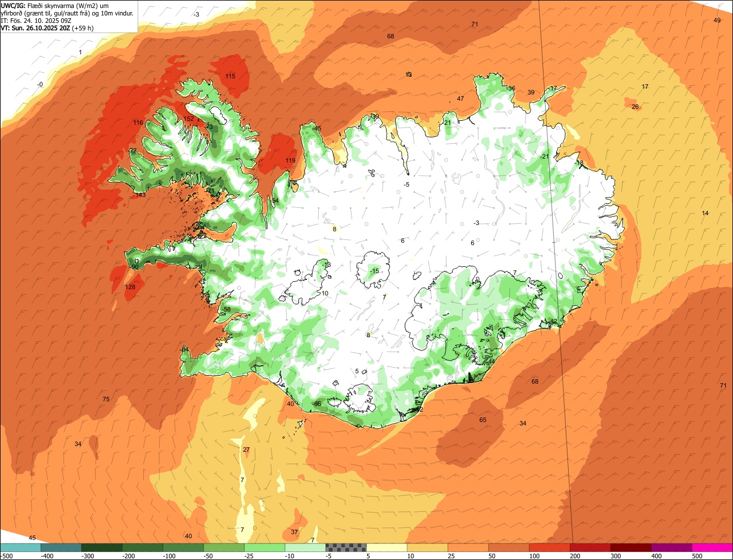Image resolution: width=733 pixels, height=560 pixels.
Task: Click the flux value '-15' on the central glacier
Action: click(x=375, y=271)
